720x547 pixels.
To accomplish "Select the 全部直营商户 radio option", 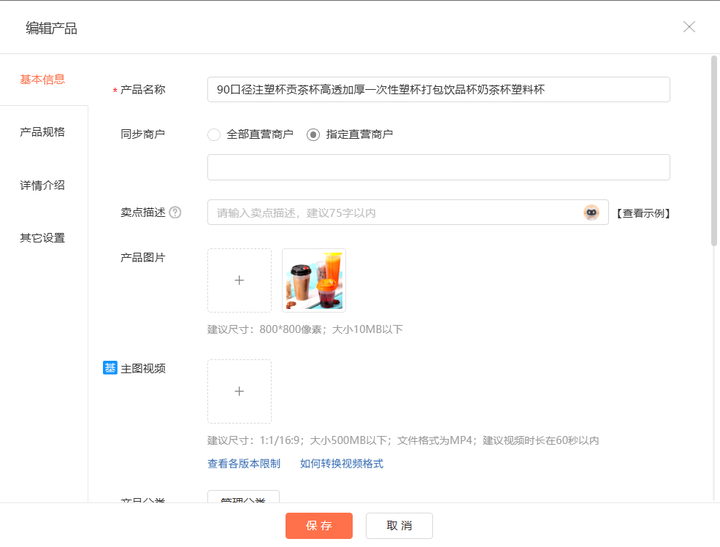I will pos(214,134).
